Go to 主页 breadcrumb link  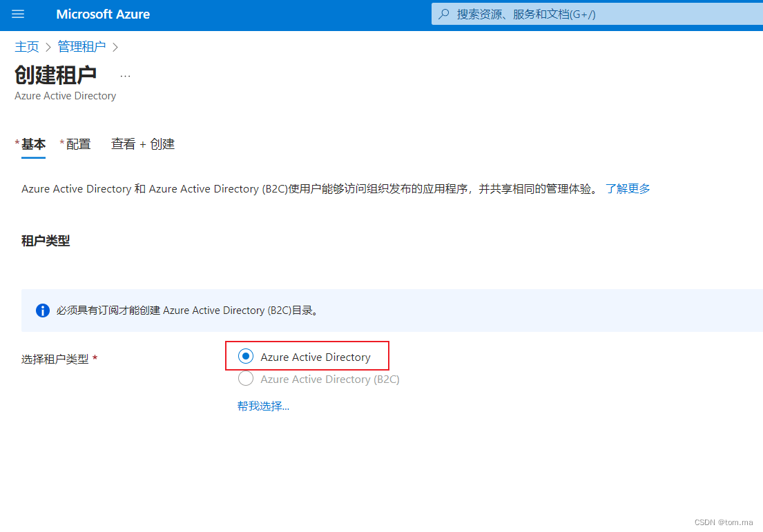point(27,47)
